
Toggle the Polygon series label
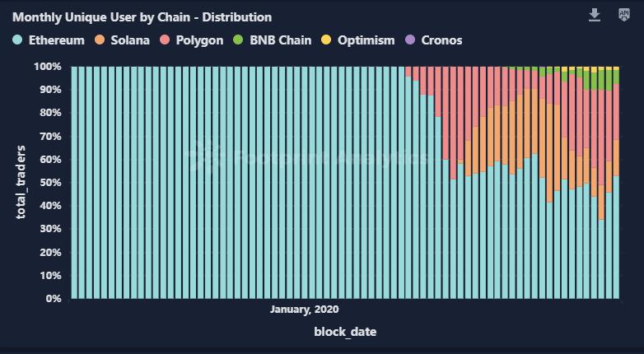(x=200, y=40)
